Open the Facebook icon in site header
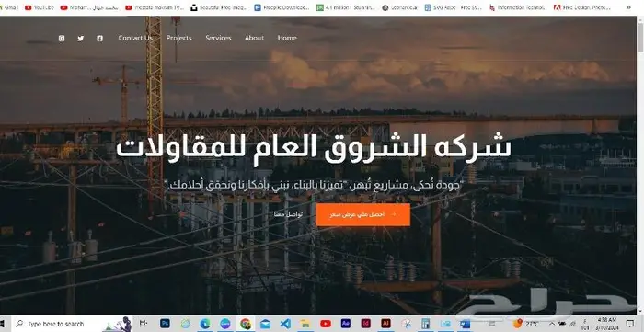The height and width of the screenshot is (332, 644). pos(99,38)
